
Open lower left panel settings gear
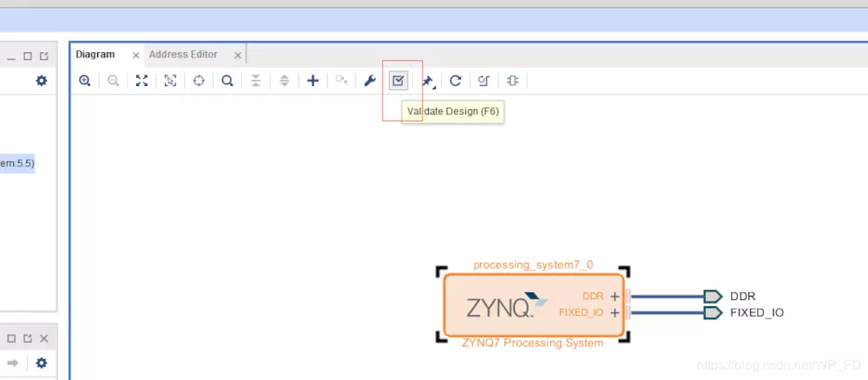41,364
